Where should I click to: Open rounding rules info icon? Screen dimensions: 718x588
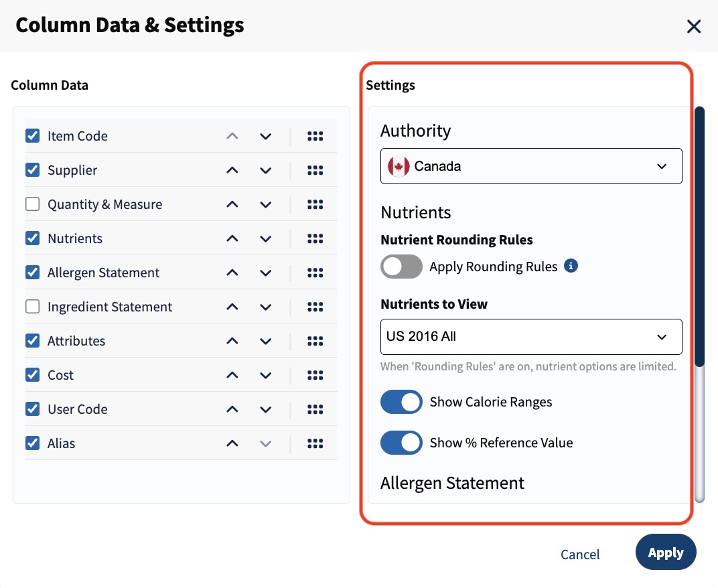click(571, 266)
